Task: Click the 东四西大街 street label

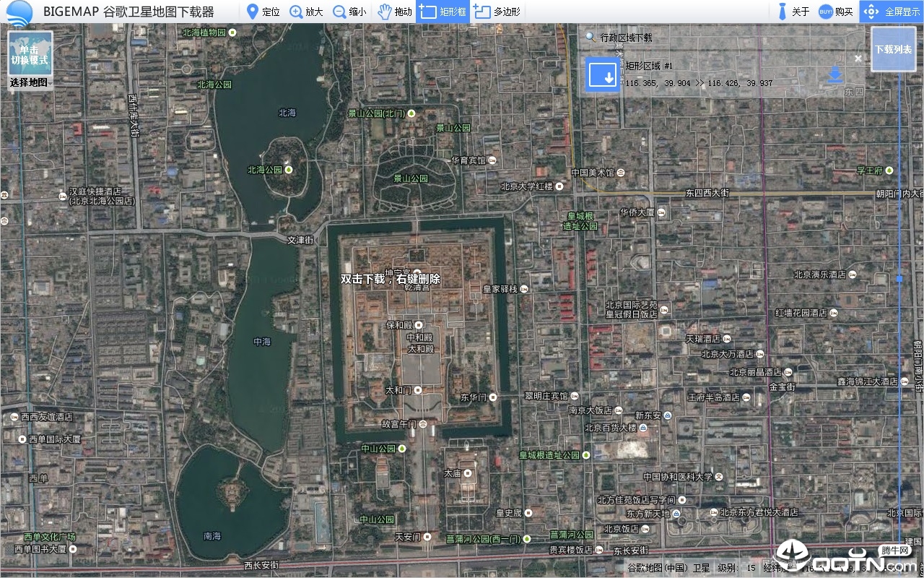Action: 707,193
